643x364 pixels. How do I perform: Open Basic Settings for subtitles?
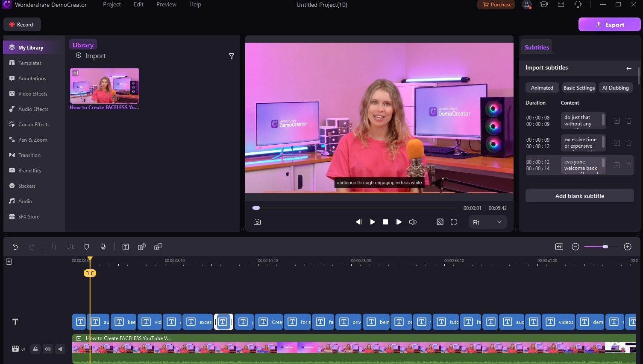pyautogui.click(x=579, y=88)
